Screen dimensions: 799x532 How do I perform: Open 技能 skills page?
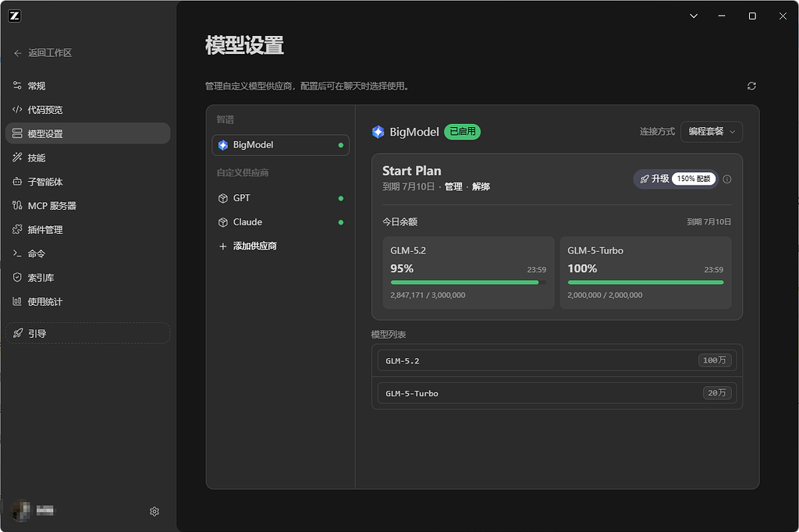(x=87, y=158)
